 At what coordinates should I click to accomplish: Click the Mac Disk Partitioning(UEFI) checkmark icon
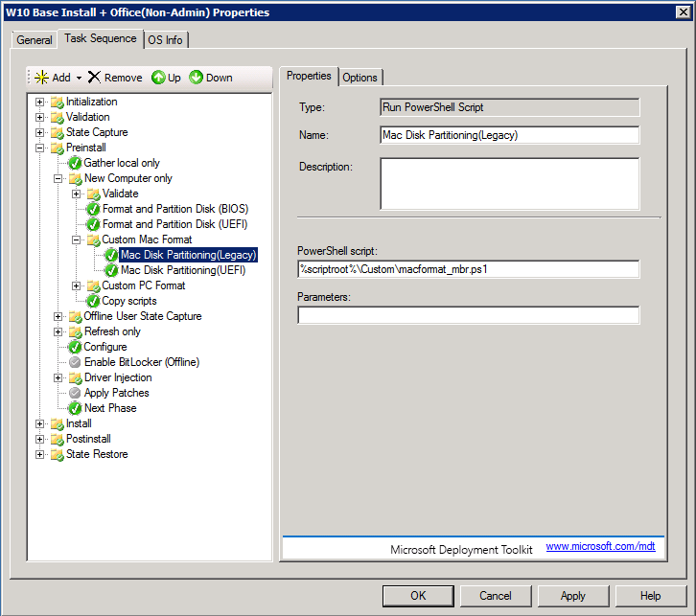point(111,270)
